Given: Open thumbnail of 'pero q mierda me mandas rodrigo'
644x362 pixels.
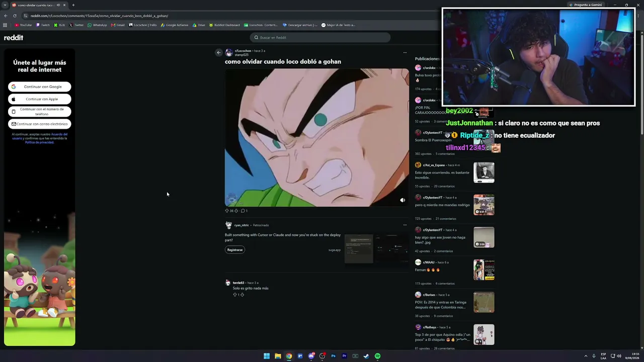Looking at the screenshot, I should [x=484, y=205].
